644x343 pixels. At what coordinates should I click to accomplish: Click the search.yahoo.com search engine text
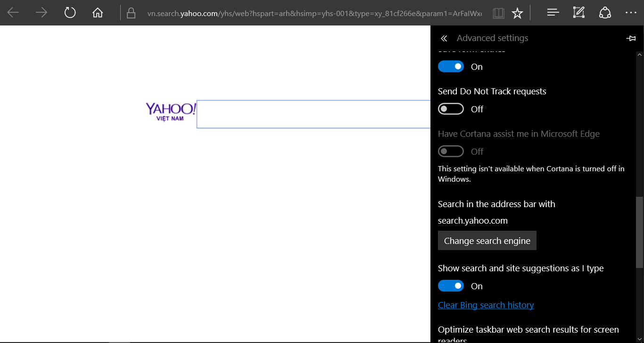point(473,220)
